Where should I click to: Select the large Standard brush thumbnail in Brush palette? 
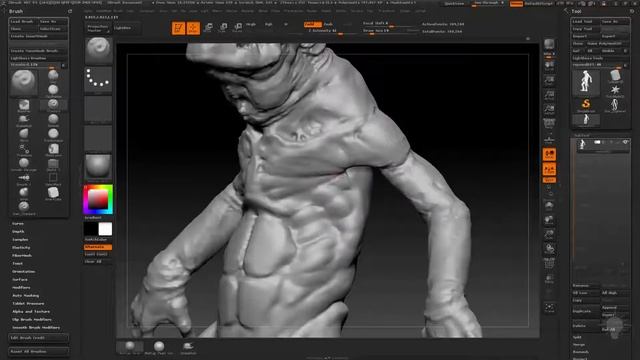pyautogui.click(x=24, y=82)
